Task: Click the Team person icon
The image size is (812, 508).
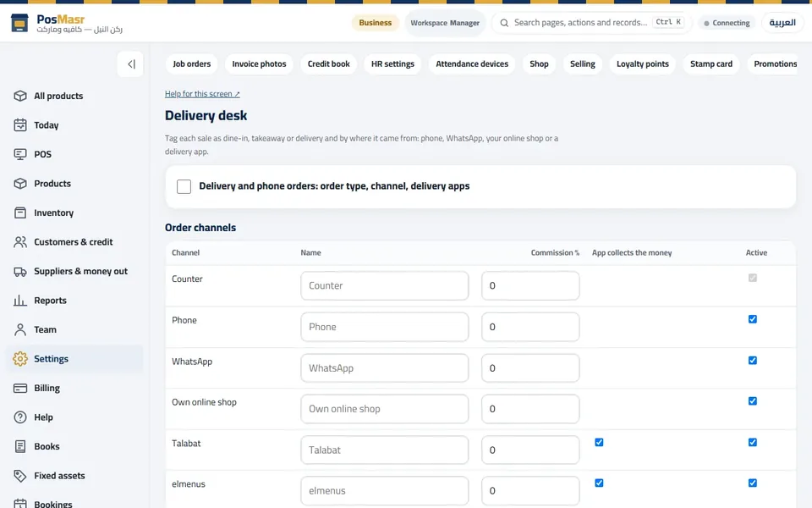Action: tap(20, 329)
